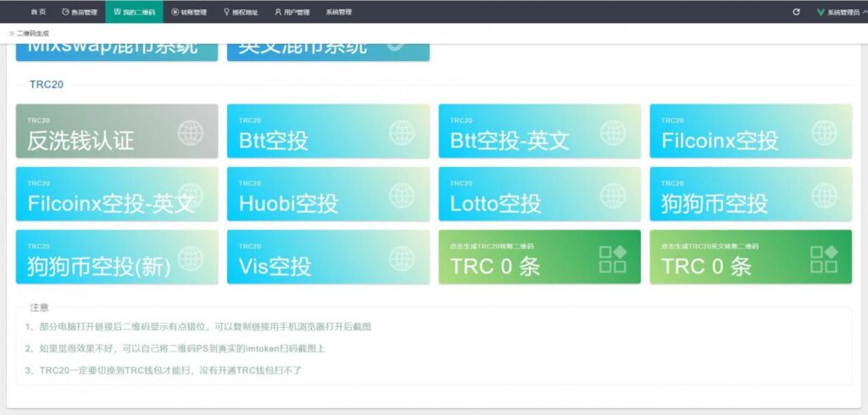Click the globe icon on Btt空投 card
The width and height of the screenshot is (868, 415).
coord(402,133)
